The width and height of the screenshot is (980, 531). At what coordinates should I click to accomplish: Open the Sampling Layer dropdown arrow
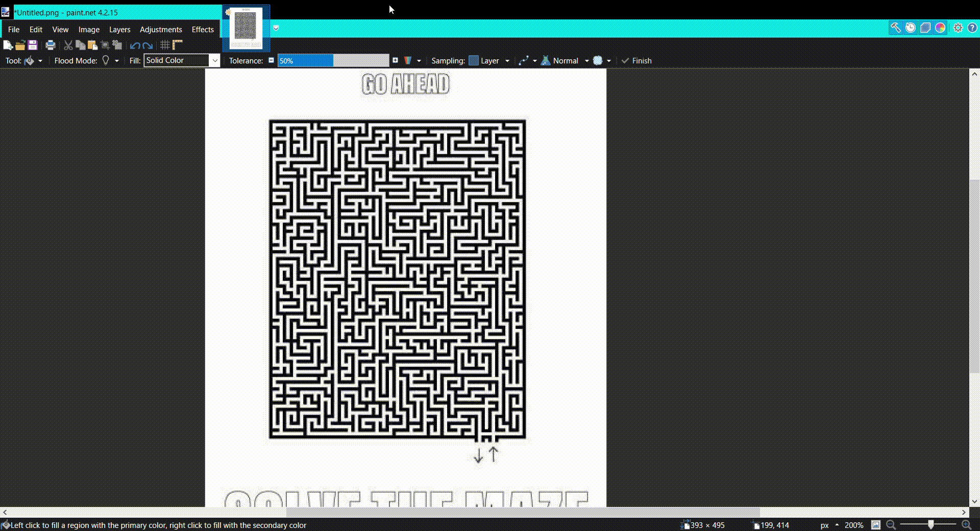(507, 61)
